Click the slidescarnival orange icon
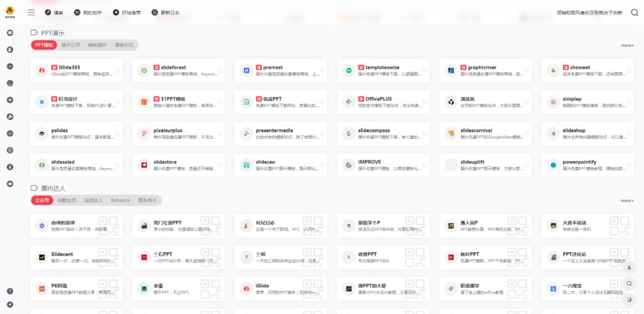644x314 pixels. point(451,134)
